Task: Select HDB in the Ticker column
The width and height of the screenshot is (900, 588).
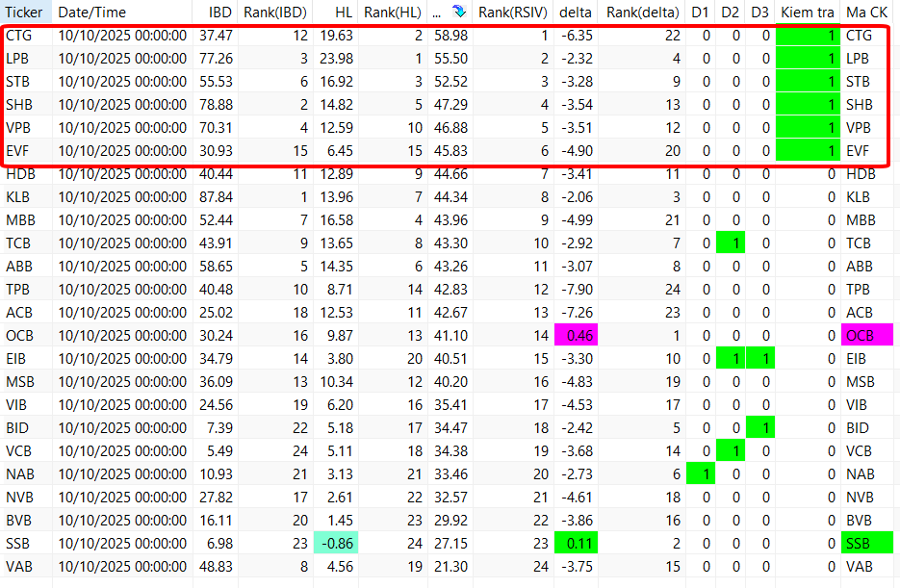Action: point(20,174)
